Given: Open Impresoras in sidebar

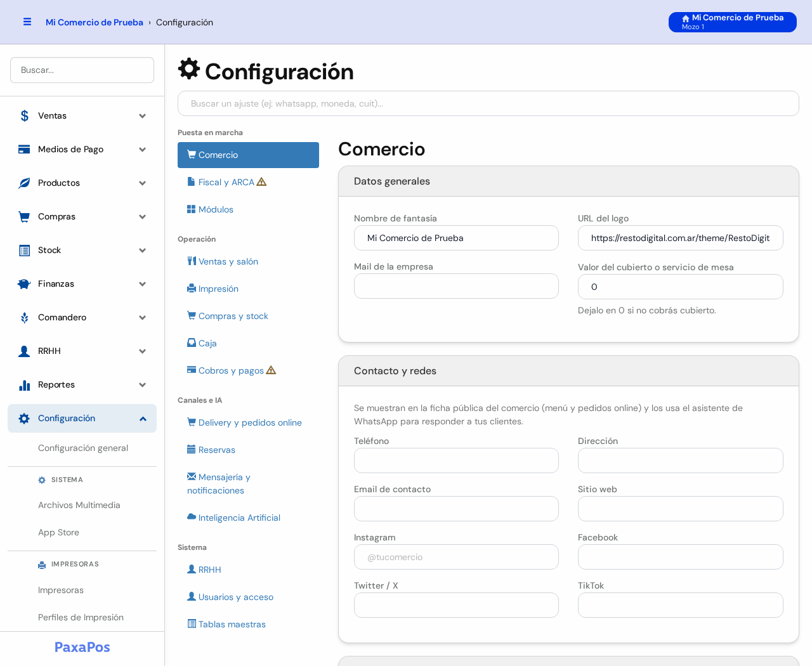Looking at the screenshot, I should click(x=61, y=590).
